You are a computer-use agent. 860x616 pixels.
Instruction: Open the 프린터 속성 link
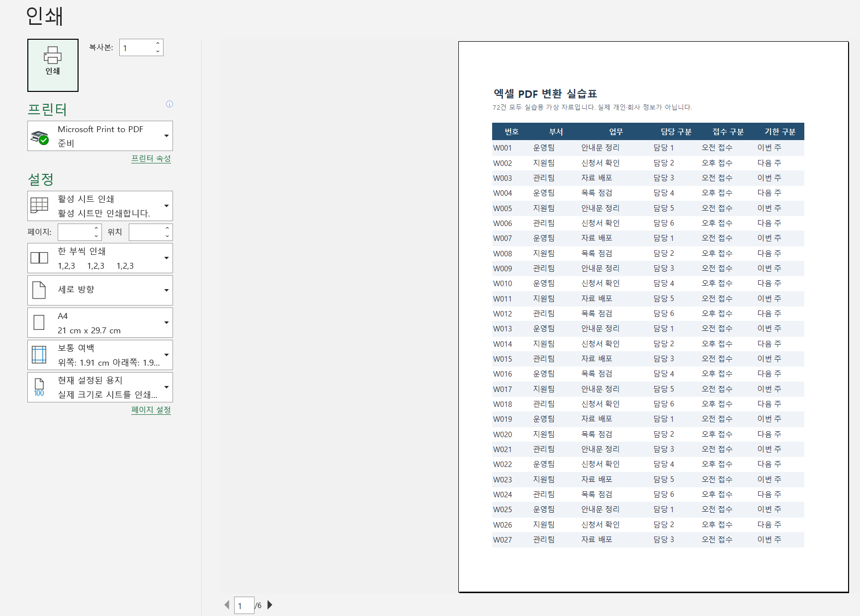[151, 158]
